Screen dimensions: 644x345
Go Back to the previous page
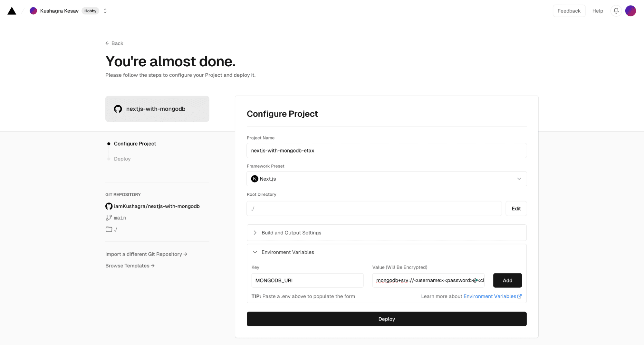click(114, 43)
